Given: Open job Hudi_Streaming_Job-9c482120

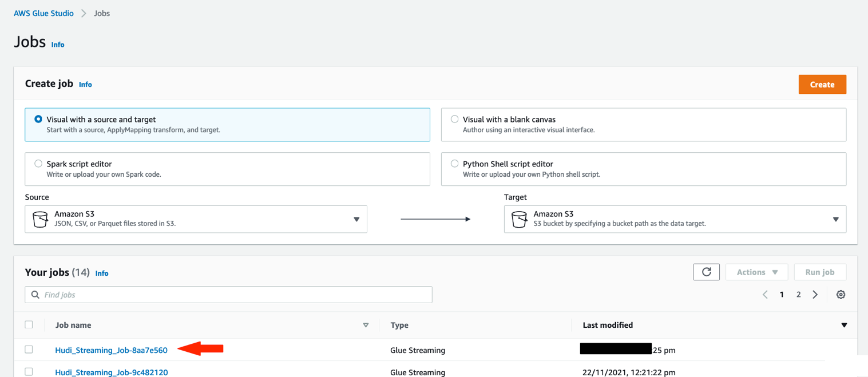Looking at the screenshot, I should [x=111, y=372].
